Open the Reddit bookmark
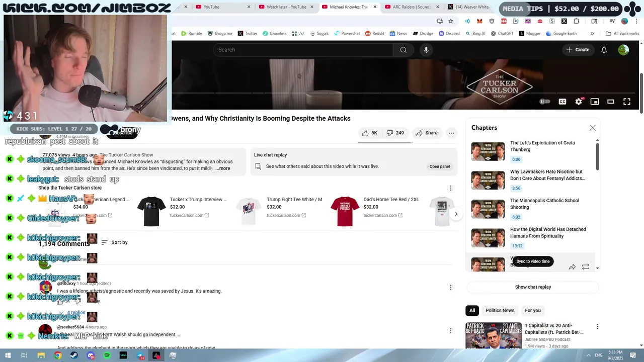644x362 pixels. point(375,34)
